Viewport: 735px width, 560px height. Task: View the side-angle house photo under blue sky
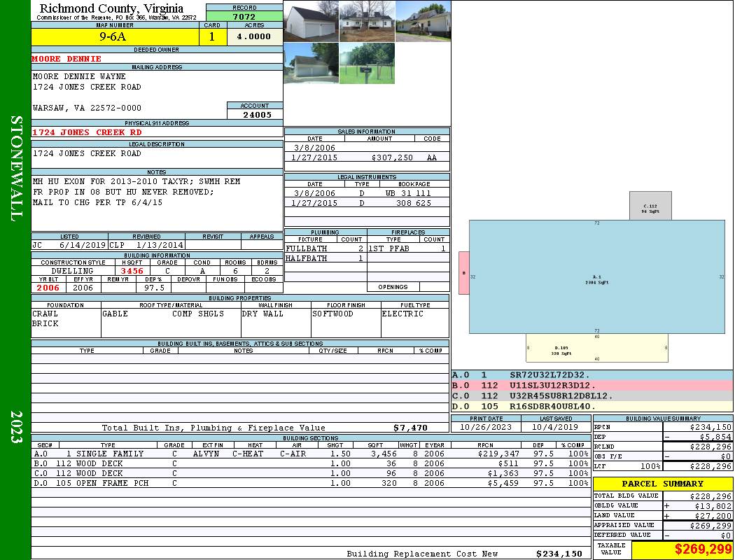[x=423, y=21]
